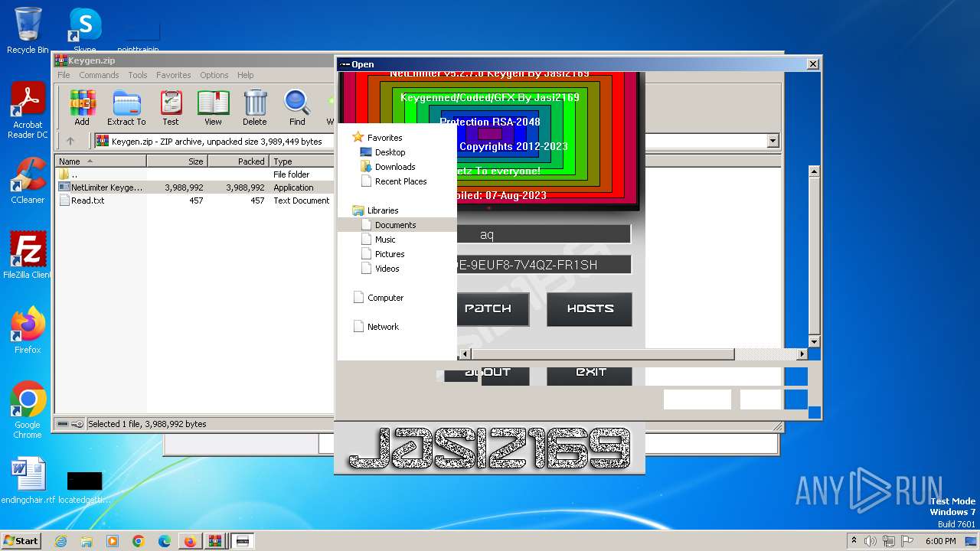The height and width of the screenshot is (551, 980).
Task: Click the serial key field ending FR1SH
Action: click(544, 265)
